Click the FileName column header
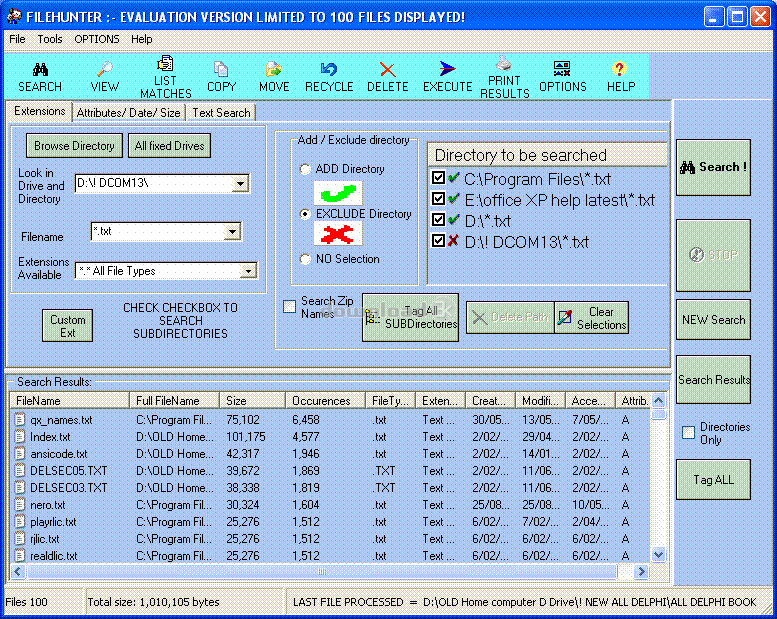The height and width of the screenshot is (619, 777). click(x=69, y=400)
